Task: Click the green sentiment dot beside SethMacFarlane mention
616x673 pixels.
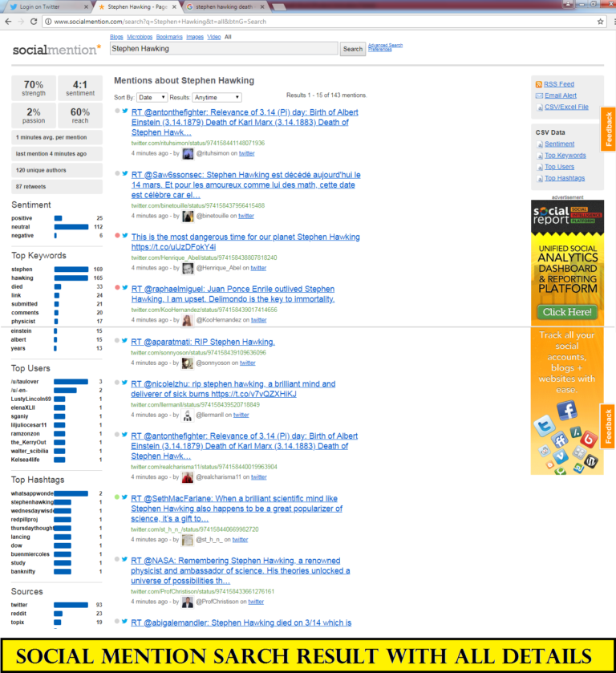Action: coord(117,497)
